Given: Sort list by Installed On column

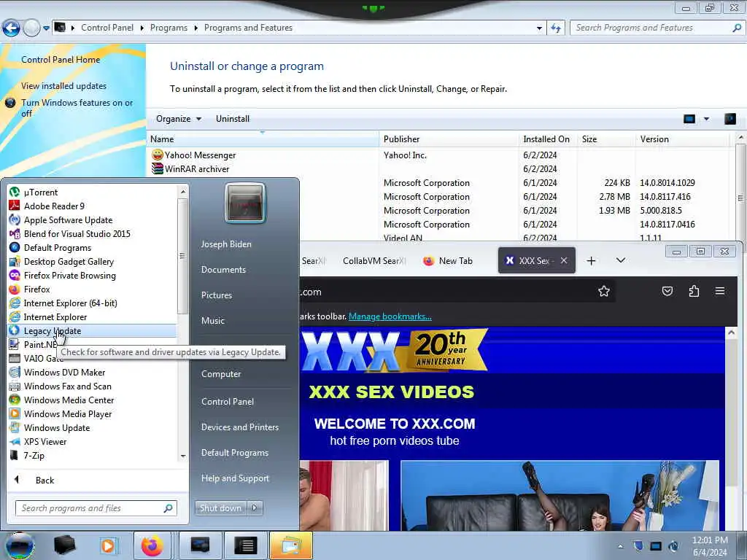Looking at the screenshot, I should (548, 139).
